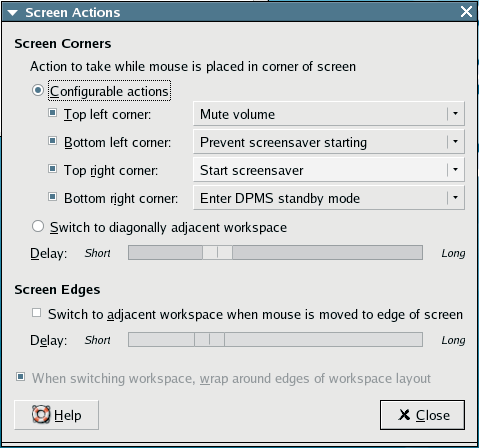Open the Enter DPMS standby mode dropdown
479x448 pixels.
point(329,198)
